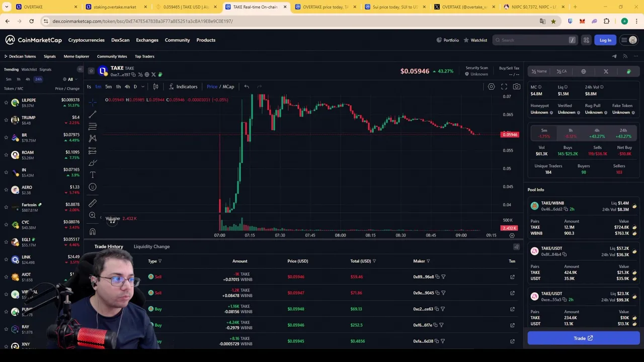Reload the page in browser
Screen dimensions: 644x362
31,21
